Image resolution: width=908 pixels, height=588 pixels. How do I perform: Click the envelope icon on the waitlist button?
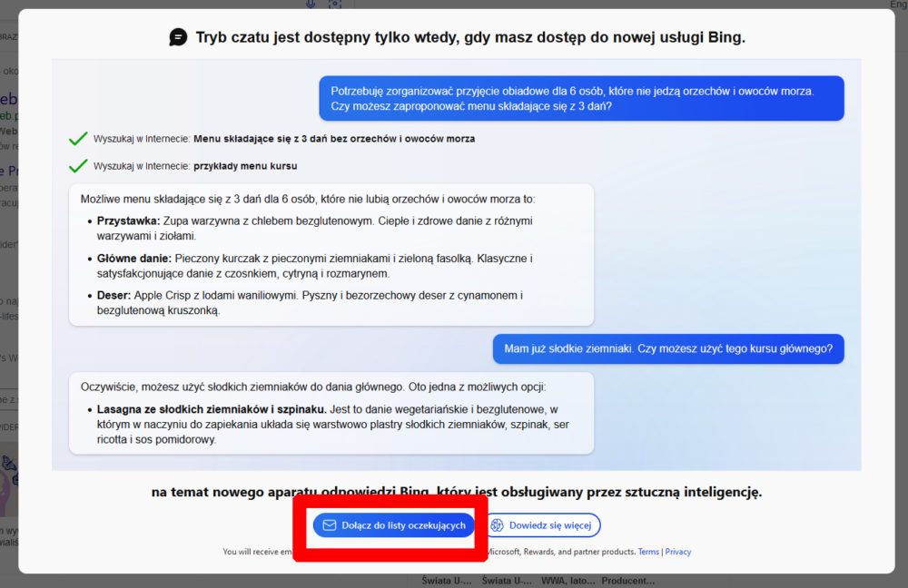(x=330, y=525)
